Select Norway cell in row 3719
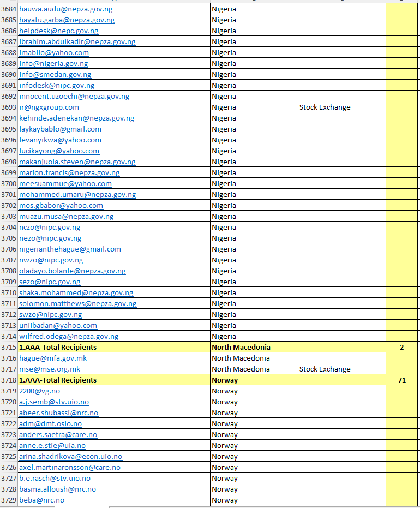The image size is (420, 508). (x=254, y=391)
